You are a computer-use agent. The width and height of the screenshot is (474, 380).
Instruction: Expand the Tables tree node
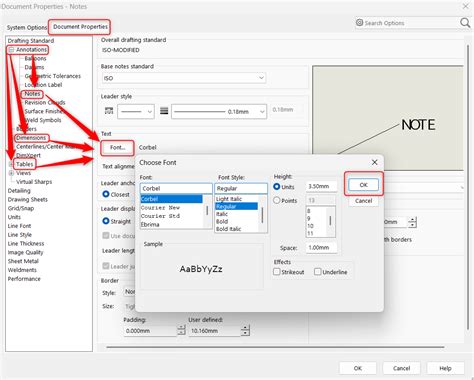point(11,164)
